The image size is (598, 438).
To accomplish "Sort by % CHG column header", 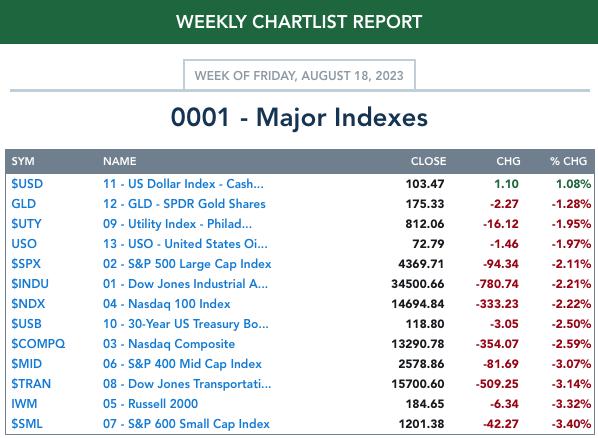I will (568, 161).
